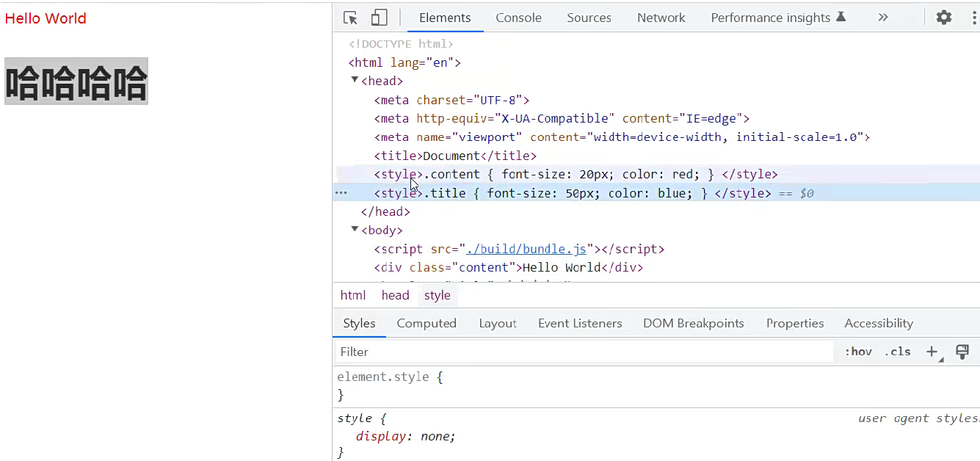980x461 pixels.
Task: Select the DOCTYPE html line
Action: point(401,44)
